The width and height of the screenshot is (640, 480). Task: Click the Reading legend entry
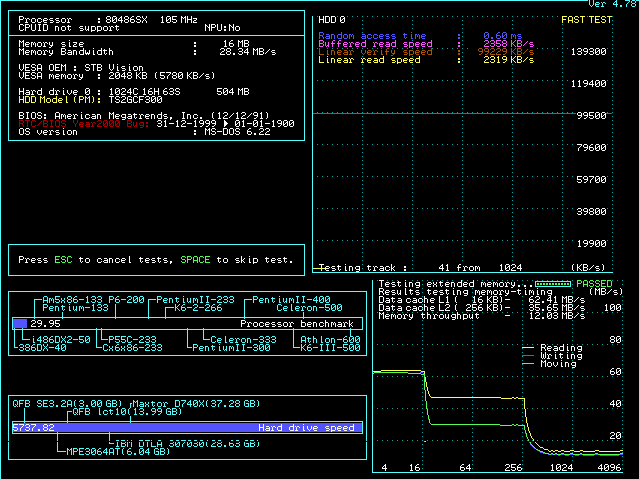click(561, 348)
